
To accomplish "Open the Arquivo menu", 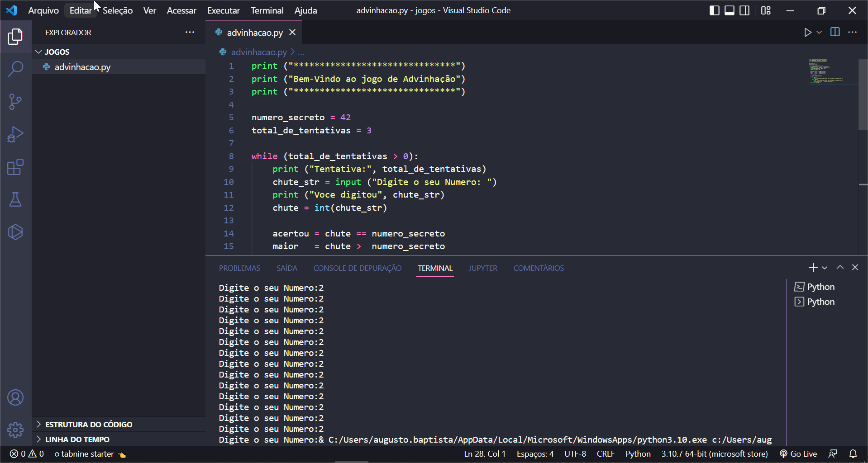I will click(43, 10).
